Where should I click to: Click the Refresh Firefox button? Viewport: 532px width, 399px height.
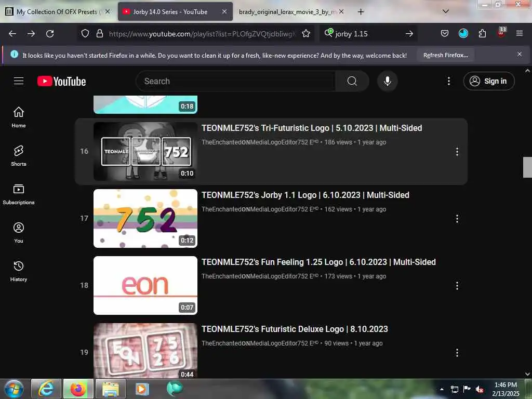click(x=445, y=55)
